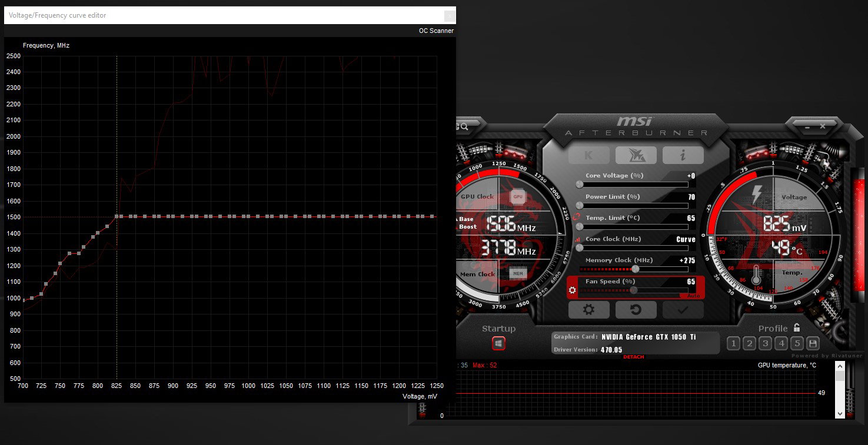
Task: Open Afterburner settings gear button
Action: click(x=588, y=310)
